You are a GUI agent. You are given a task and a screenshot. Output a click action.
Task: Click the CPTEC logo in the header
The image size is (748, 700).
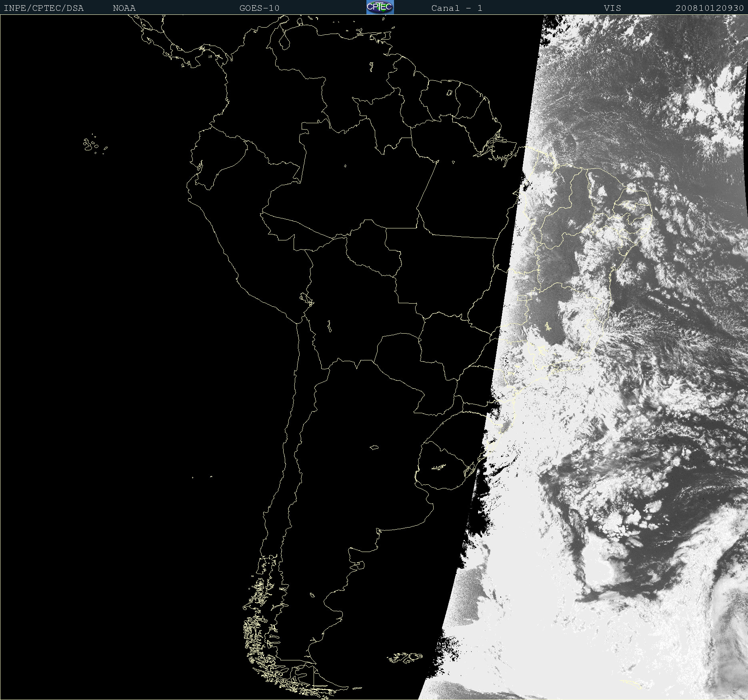(x=380, y=7)
